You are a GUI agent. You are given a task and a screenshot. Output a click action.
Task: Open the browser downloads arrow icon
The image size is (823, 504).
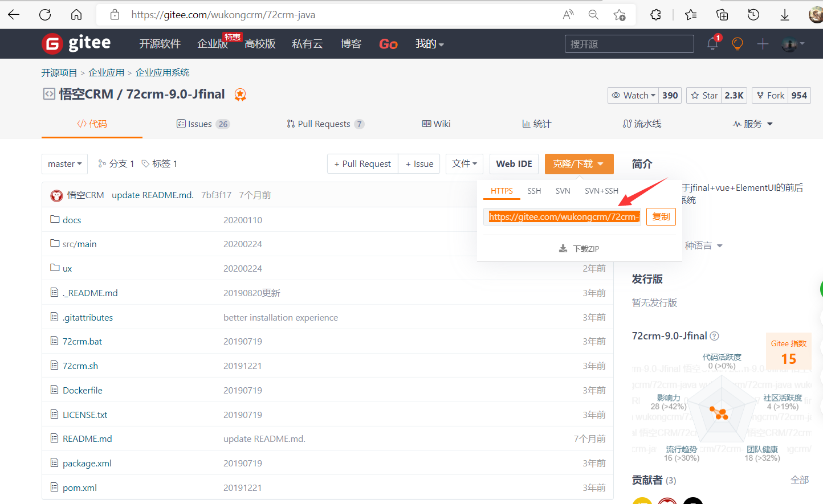785,15
